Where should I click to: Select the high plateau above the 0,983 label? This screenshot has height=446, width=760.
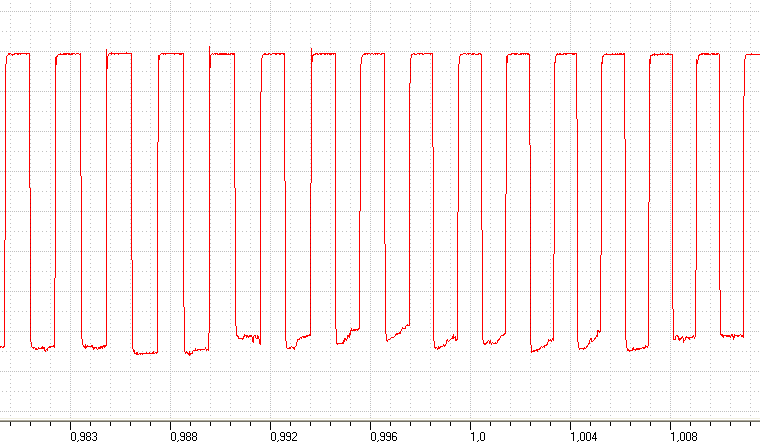[x=68, y=54]
